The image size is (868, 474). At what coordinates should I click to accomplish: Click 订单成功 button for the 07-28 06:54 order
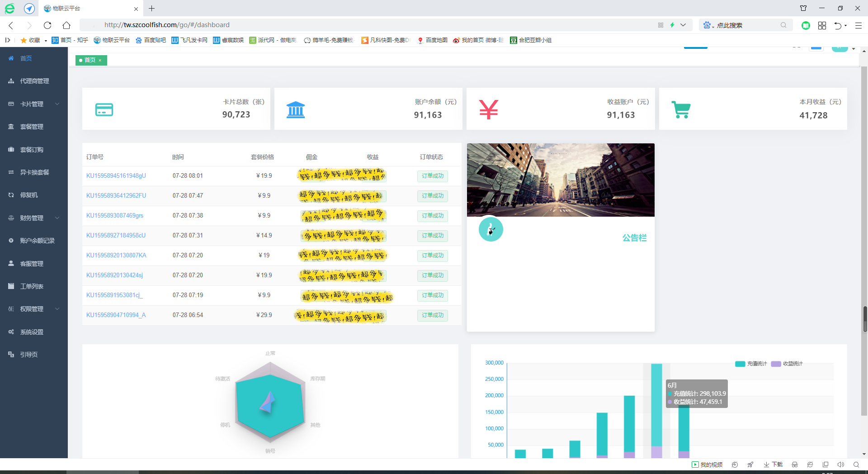coord(432,315)
